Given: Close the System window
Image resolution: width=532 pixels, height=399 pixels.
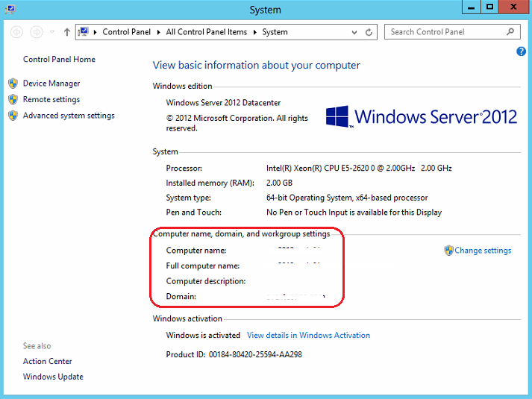Looking at the screenshot, I should pyautogui.click(x=513, y=7).
